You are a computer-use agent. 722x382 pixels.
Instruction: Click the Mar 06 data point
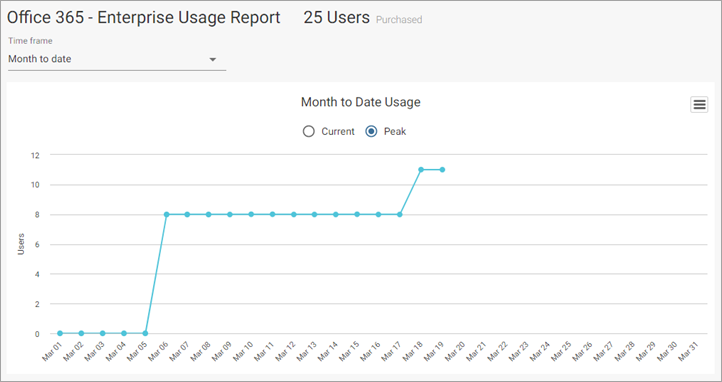pos(167,214)
